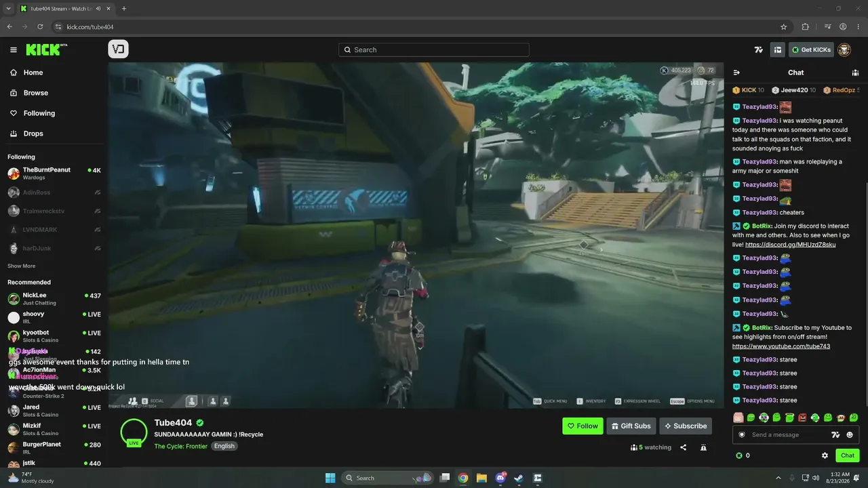Screen dimensions: 868x488
Task: Open The Cycle: Frontier category link
Action: pos(180,446)
